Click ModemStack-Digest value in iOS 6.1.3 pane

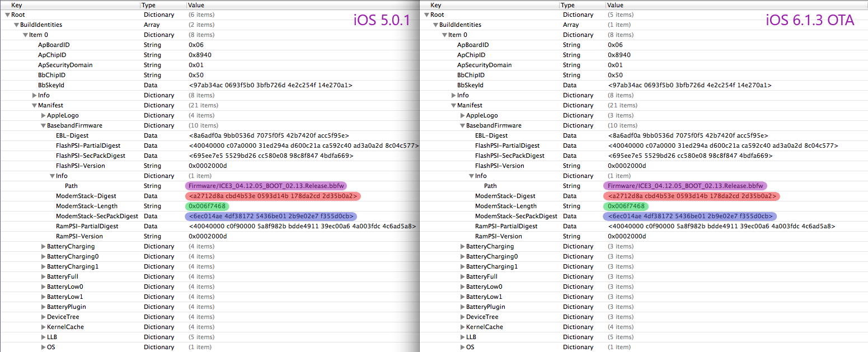(692, 196)
